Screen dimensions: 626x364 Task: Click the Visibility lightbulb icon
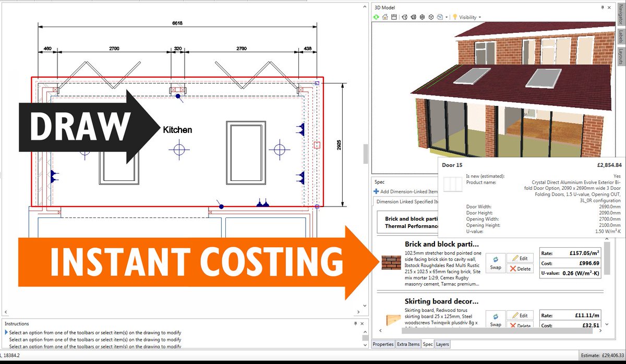pyautogui.click(x=455, y=17)
